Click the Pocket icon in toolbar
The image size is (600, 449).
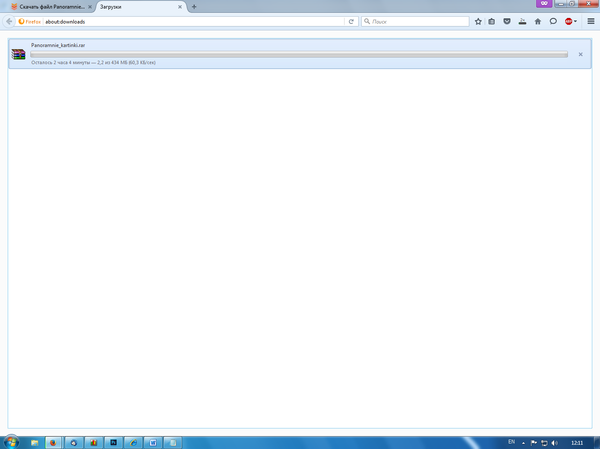click(507, 21)
